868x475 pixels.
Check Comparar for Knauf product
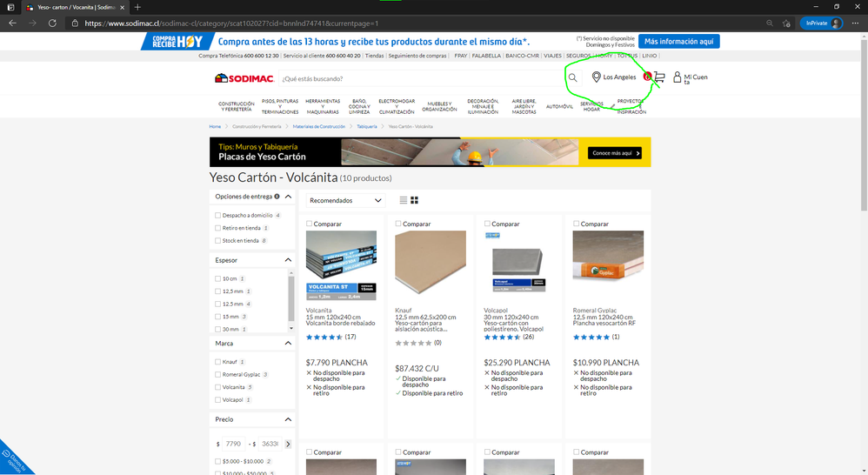[398, 224]
